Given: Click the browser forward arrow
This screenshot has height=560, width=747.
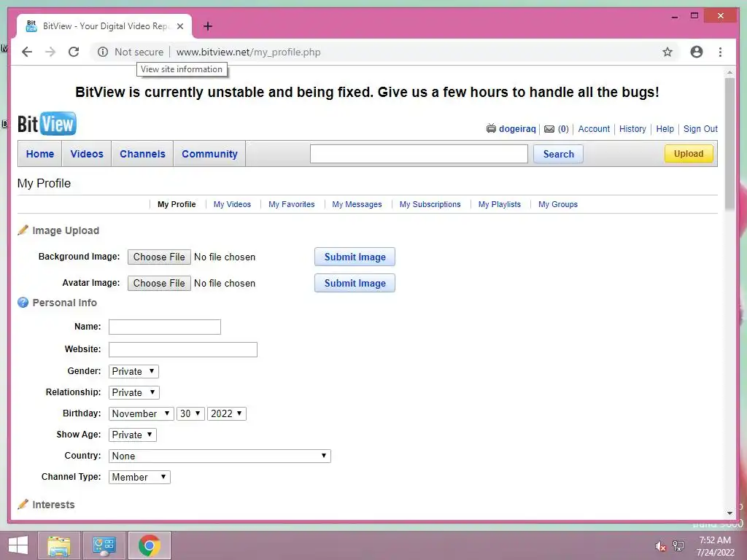Looking at the screenshot, I should click(x=50, y=52).
